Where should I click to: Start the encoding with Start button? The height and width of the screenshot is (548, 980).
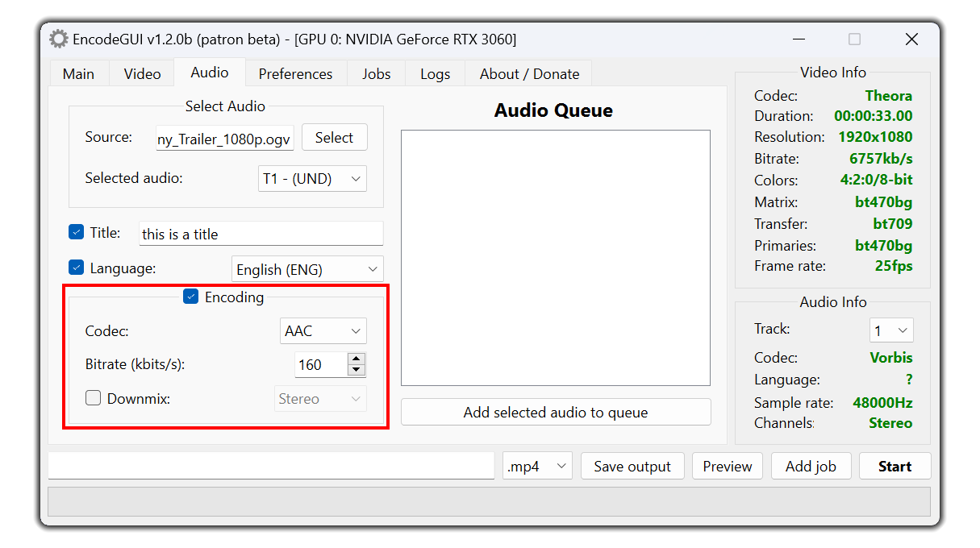[895, 466]
